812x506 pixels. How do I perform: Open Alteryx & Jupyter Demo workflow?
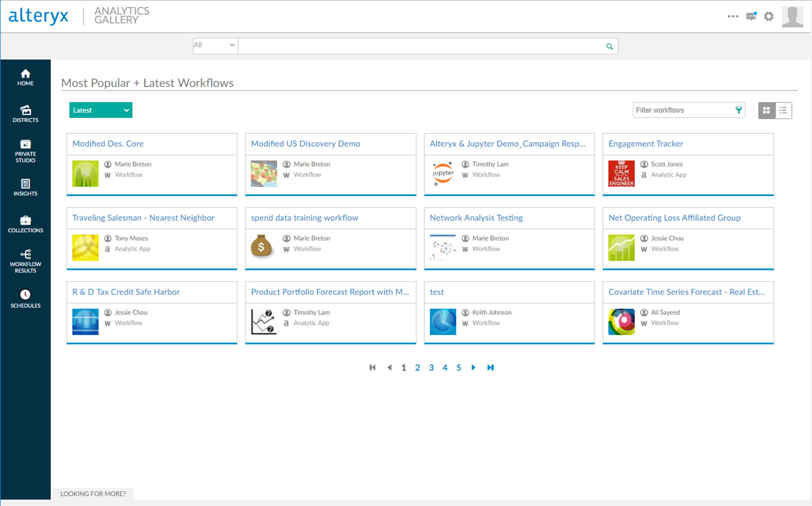507,144
